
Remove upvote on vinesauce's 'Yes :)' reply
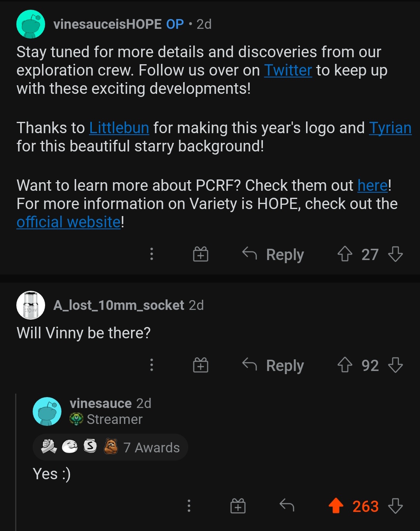336,506
